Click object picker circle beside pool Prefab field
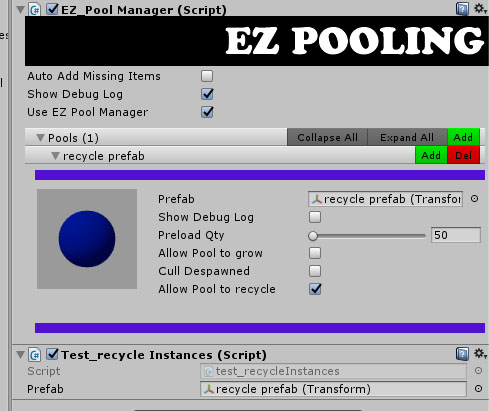This screenshot has height=411, width=489. coord(474,199)
